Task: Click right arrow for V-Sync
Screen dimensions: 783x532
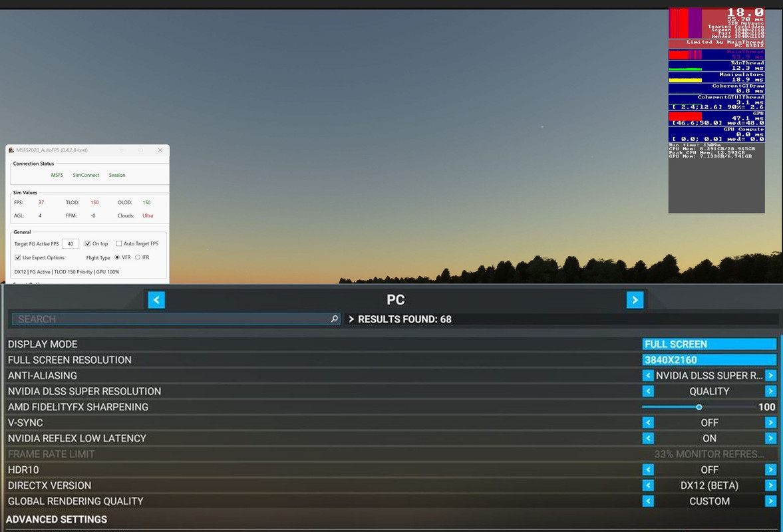Action: (x=770, y=423)
